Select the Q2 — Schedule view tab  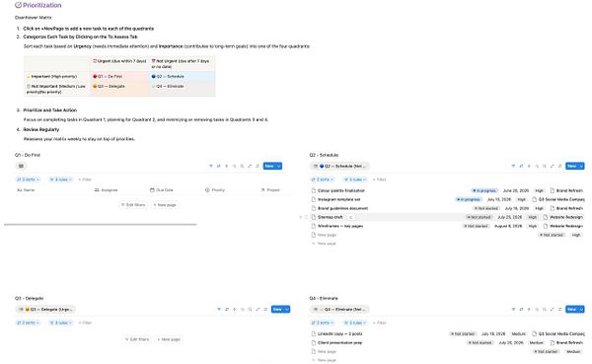(339, 166)
